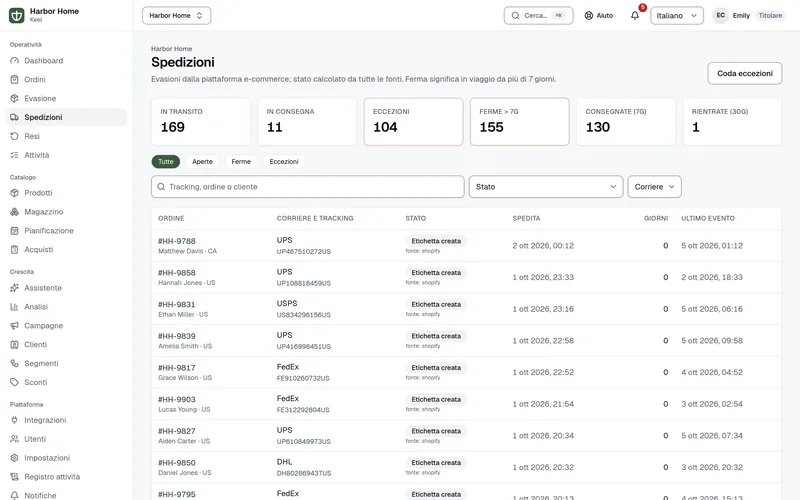Viewport: 800px width, 500px height.
Task: Click the Harbor Home breadcrumb text
Action: 171,49
